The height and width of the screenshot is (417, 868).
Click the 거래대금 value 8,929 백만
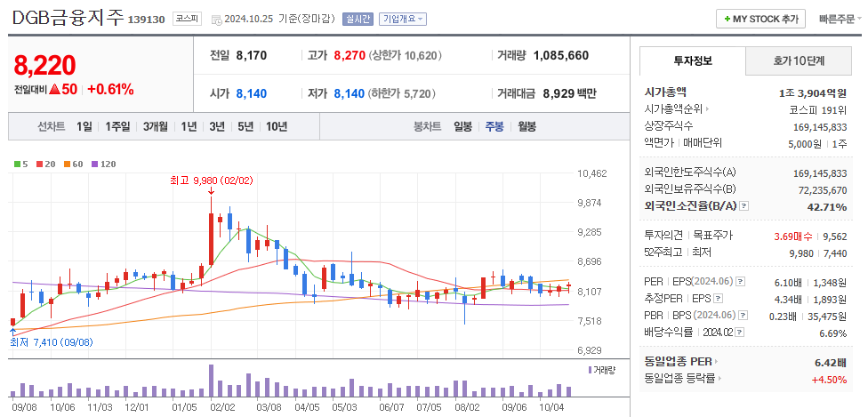click(x=569, y=93)
